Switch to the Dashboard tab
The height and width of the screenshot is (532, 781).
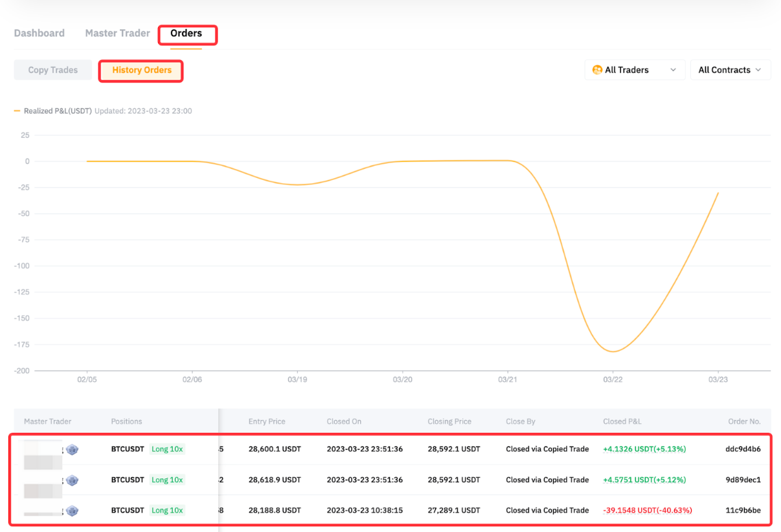coord(40,33)
